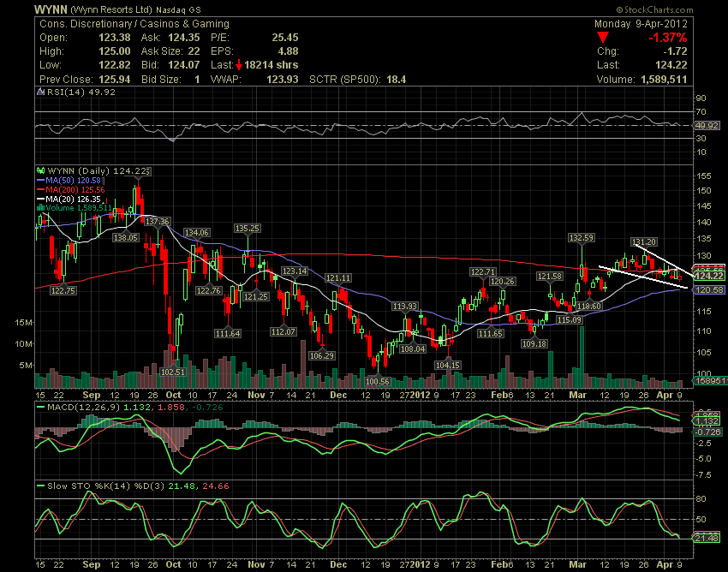Click the header Volume value 1,589,511
Image resolution: width=728 pixels, height=572 pixels.
click(664, 80)
